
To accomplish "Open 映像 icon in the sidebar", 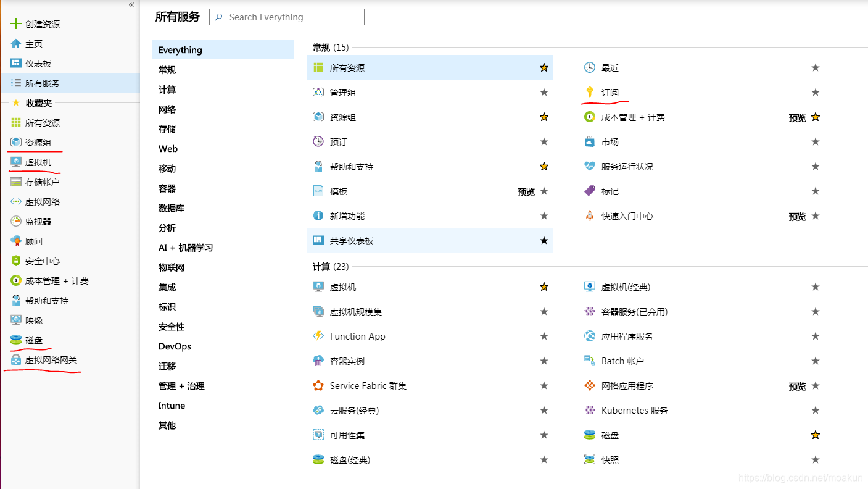I will pyautogui.click(x=16, y=320).
